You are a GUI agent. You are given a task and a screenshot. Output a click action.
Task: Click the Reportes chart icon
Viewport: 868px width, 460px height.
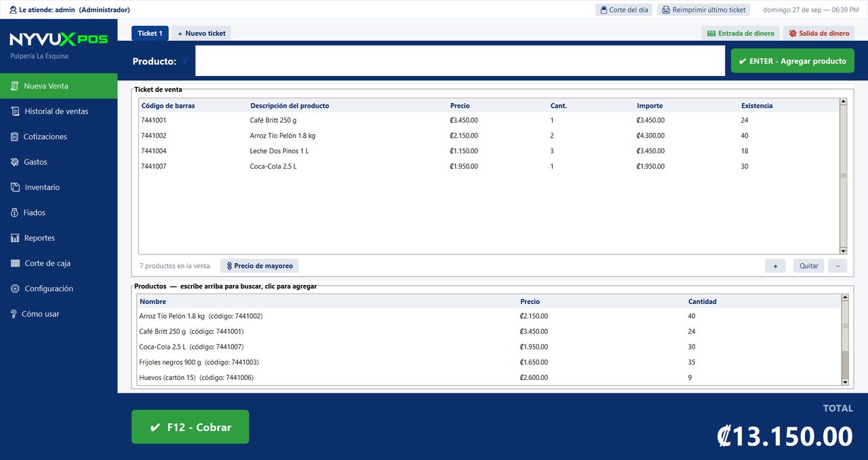tap(15, 238)
